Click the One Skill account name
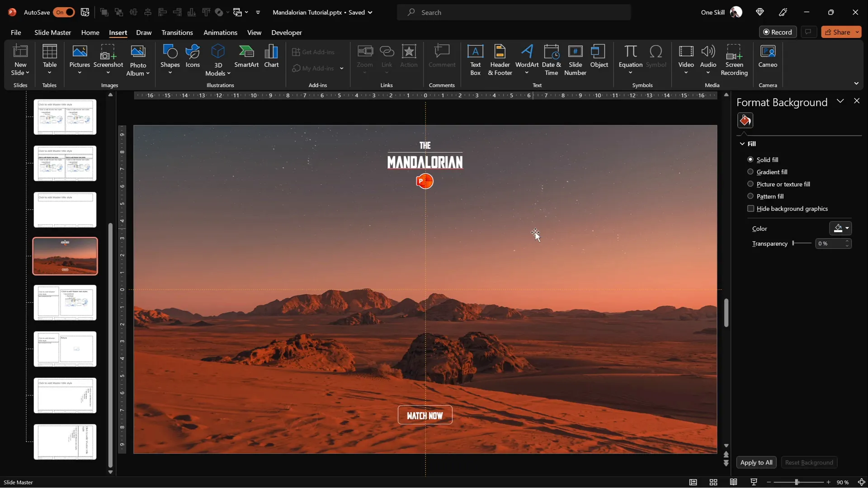The height and width of the screenshot is (488, 868). click(x=712, y=12)
